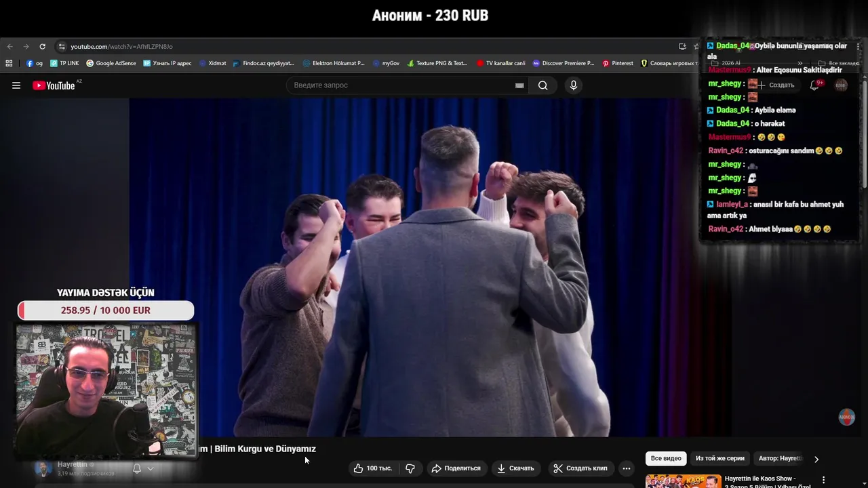The height and width of the screenshot is (488, 868).
Task: Click chat username lamleyl_a
Action: (732, 204)
